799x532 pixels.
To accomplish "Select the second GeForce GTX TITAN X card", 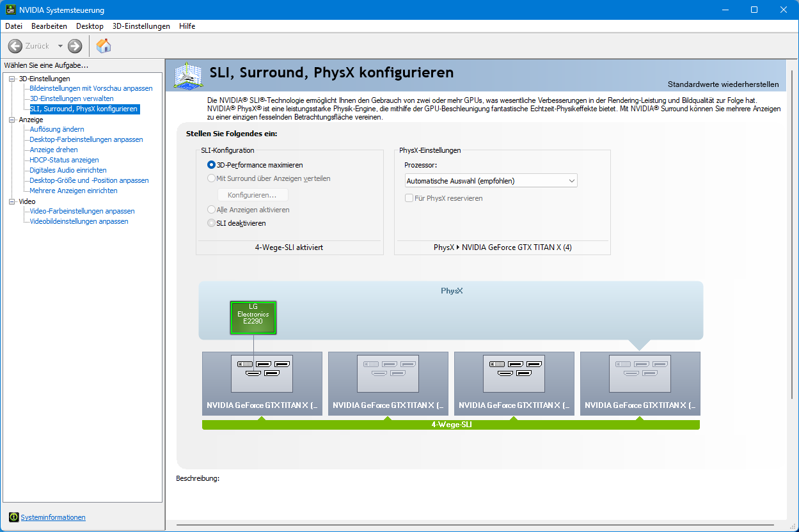I will point(388,384).
